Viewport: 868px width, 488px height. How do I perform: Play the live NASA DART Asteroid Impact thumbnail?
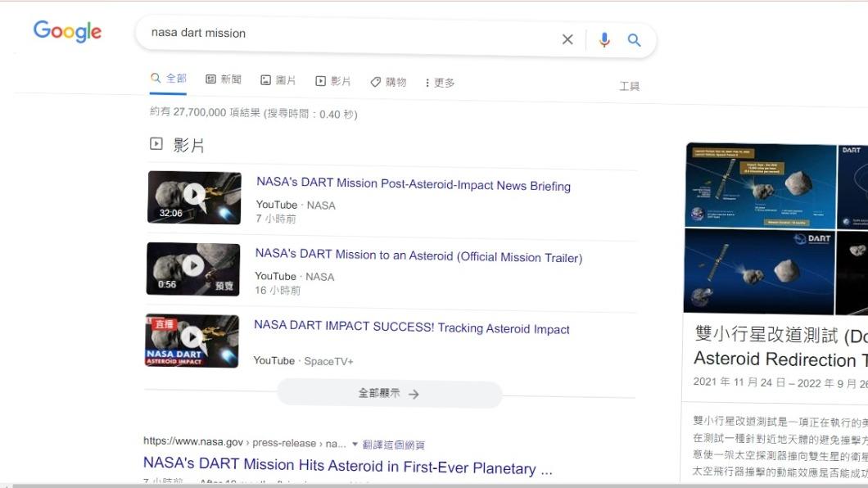(192, 341)
